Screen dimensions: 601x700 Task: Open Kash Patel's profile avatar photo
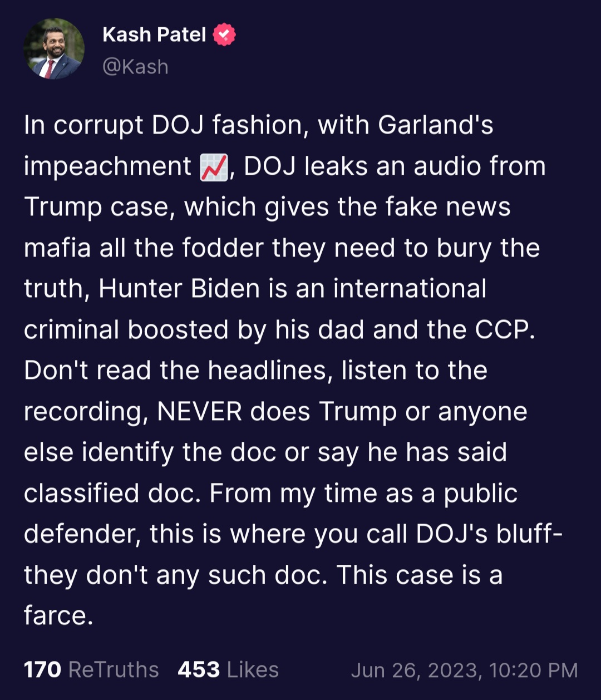tap(54, 50)
